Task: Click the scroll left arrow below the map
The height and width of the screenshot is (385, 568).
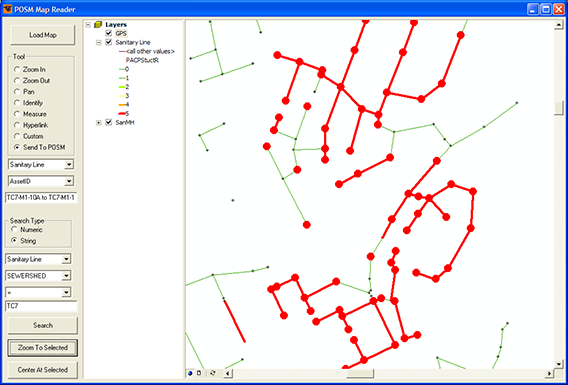Action: 227,373
